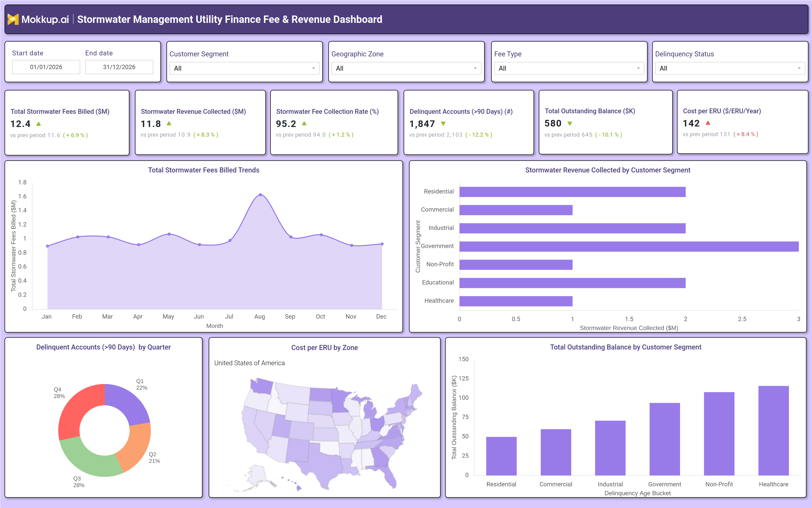812x508 pixels.
Task: Click the up arrow beside 11.8 value
Action: (169, 124)
